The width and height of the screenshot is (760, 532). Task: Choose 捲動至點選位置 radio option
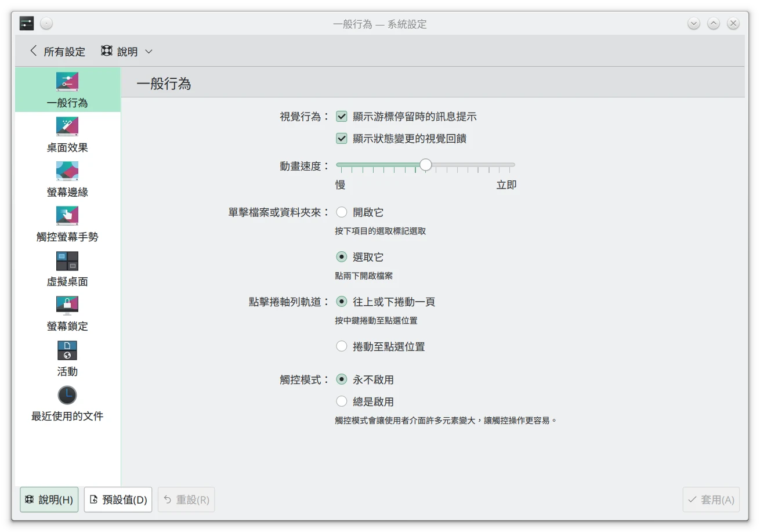(342, 346)
